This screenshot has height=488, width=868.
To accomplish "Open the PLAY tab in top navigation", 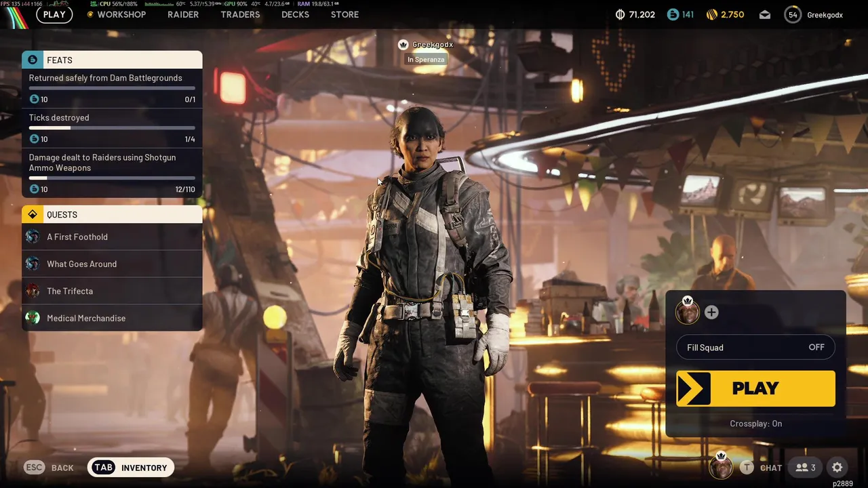I will click(x=54, y=14).
